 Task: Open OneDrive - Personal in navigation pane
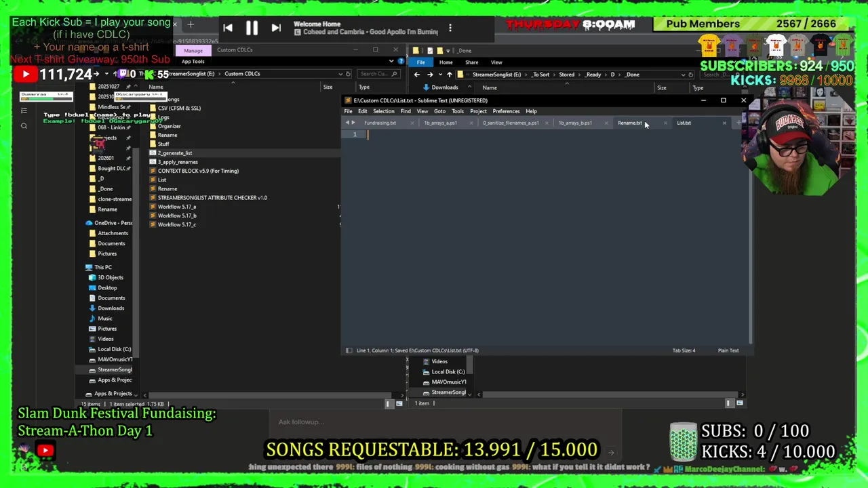pos(113,223)
